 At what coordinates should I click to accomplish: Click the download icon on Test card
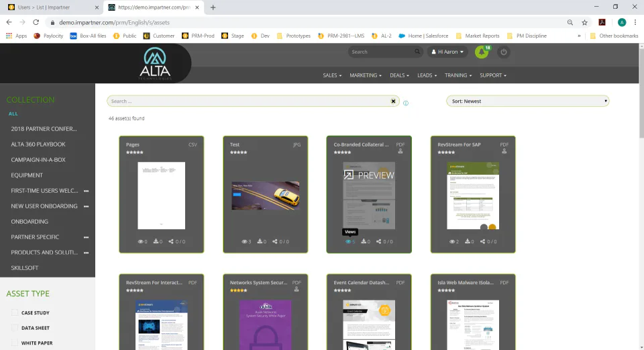[x=260, y=241]
